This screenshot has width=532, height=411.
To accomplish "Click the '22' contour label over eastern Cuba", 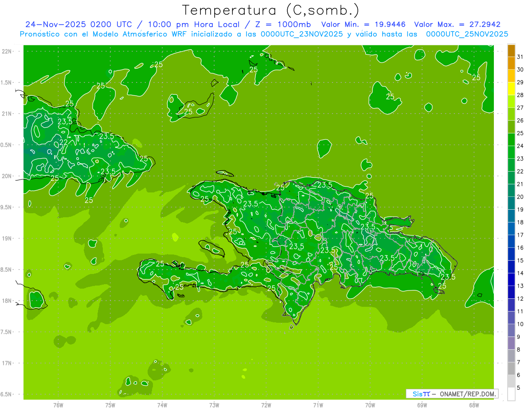I will tap(63, 142).
